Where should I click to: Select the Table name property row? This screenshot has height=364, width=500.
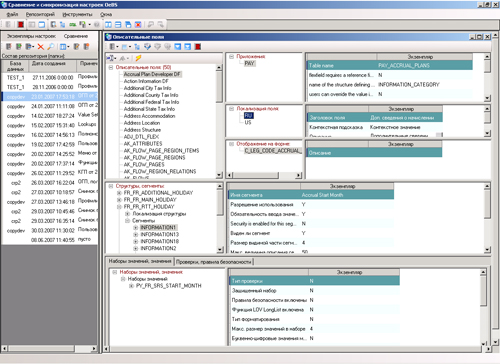[389, 65]
